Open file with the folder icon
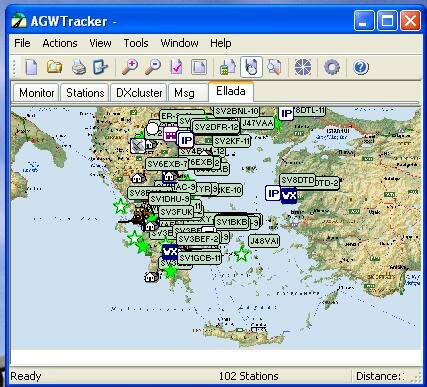 pyautogui.click(x=54, y=67)
